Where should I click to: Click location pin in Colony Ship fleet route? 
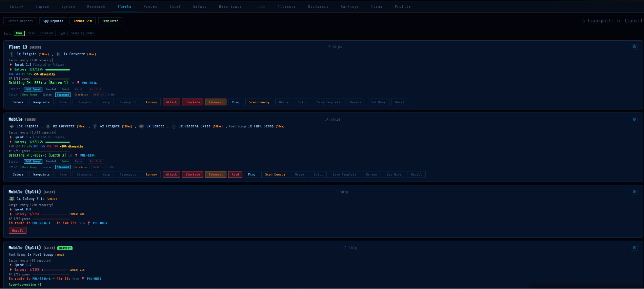89,223
